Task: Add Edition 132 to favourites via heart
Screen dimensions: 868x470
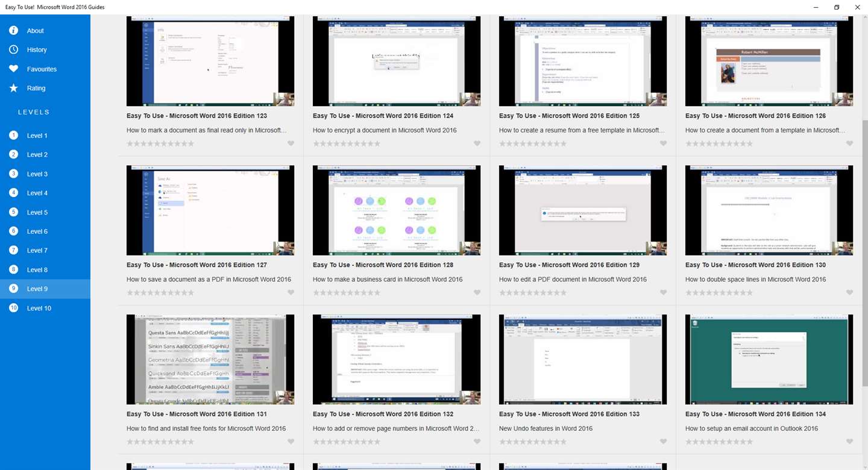Action: (x=477, y=442)
